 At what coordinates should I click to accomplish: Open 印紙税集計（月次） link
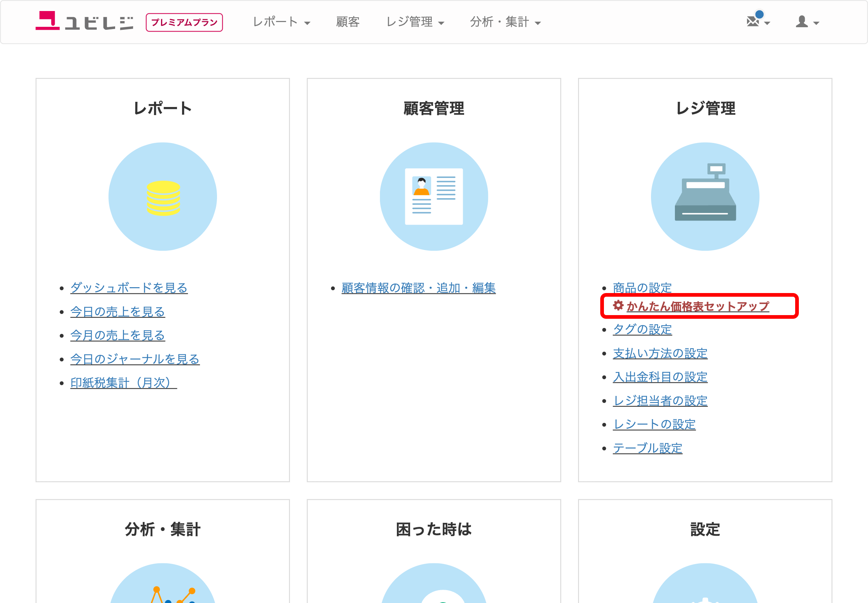point(124,383)
